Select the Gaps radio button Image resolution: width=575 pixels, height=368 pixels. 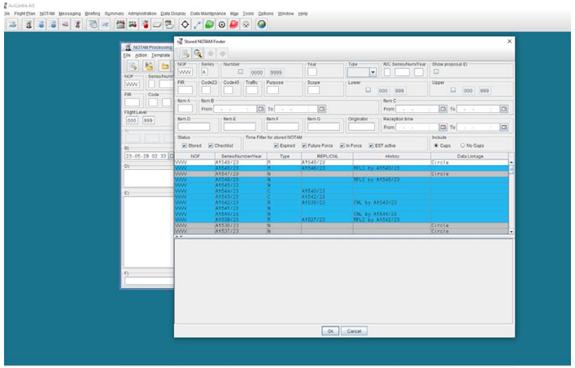pyautogui.click(x=436, y=146)
